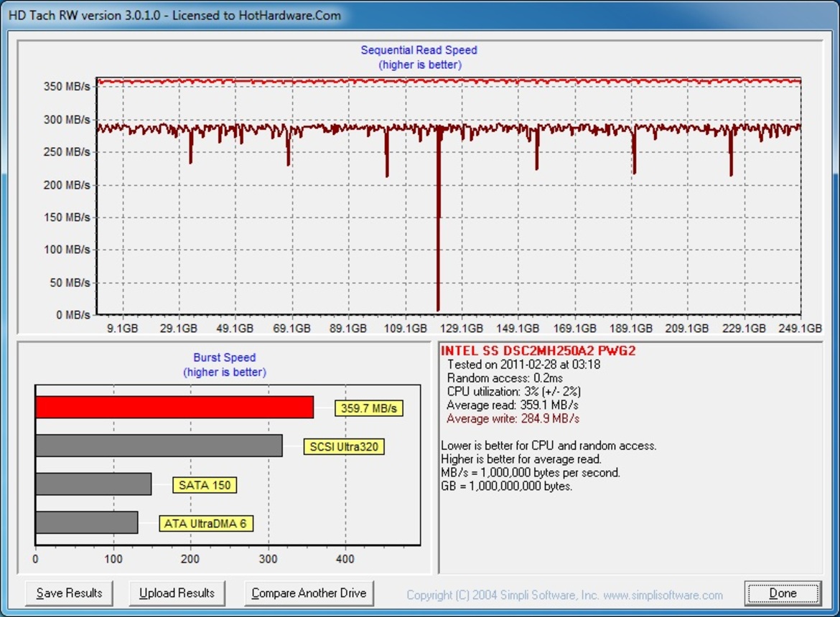Click the SATA 150 yellow label

pos(205,486)
